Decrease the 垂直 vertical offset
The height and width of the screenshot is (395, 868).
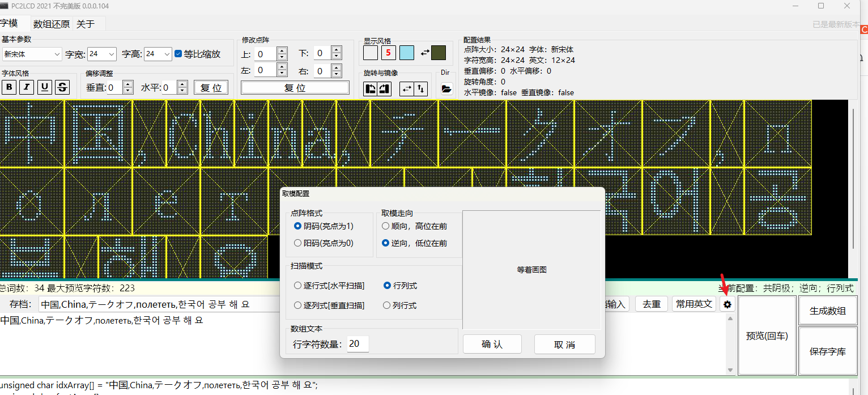click(x=128, y=91)
